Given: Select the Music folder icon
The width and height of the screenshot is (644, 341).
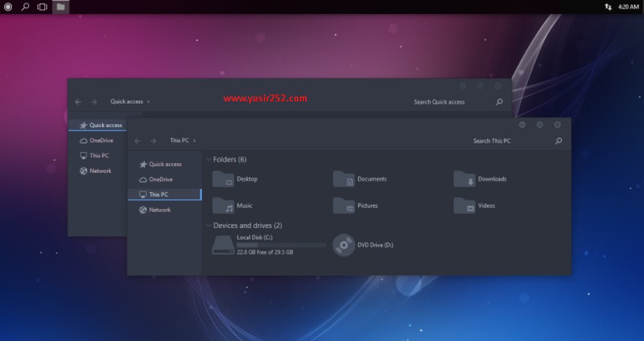Looking at the screenshot, I should (223, 206).
